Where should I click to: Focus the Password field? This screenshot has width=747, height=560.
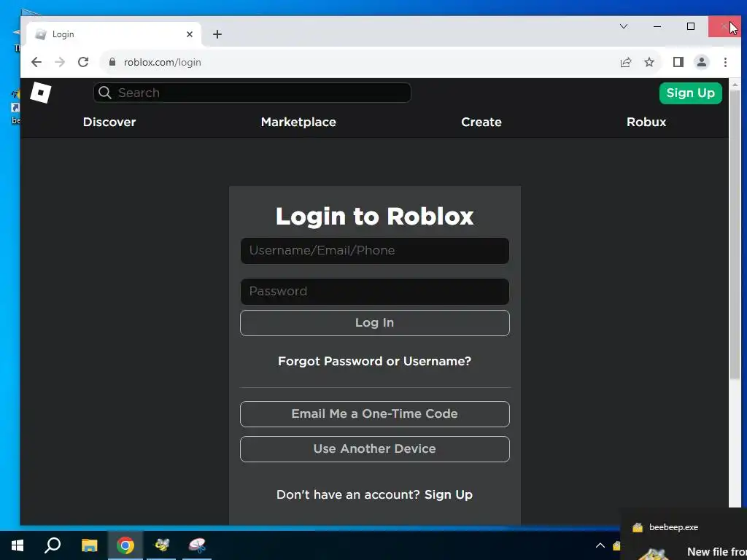(375, 292)
